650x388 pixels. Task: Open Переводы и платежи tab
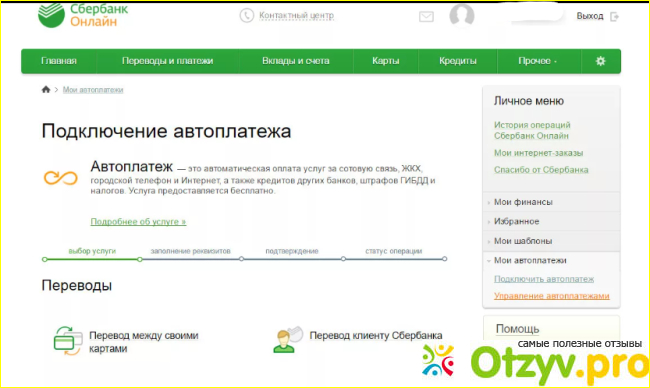[x=167, y=61]
